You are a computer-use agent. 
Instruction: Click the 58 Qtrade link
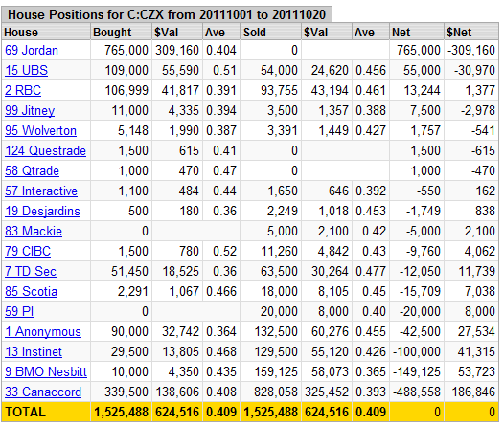point(33,170)
